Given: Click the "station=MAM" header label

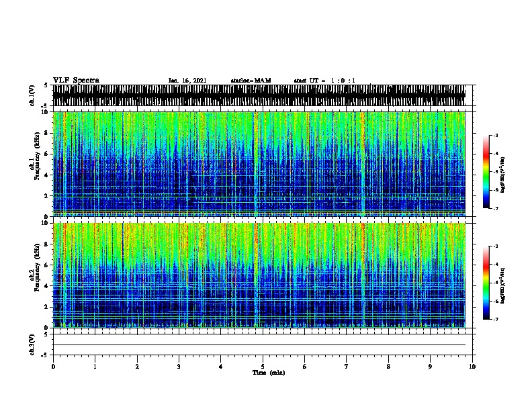Looking at the screenshot, I should [x=251, y=81].
